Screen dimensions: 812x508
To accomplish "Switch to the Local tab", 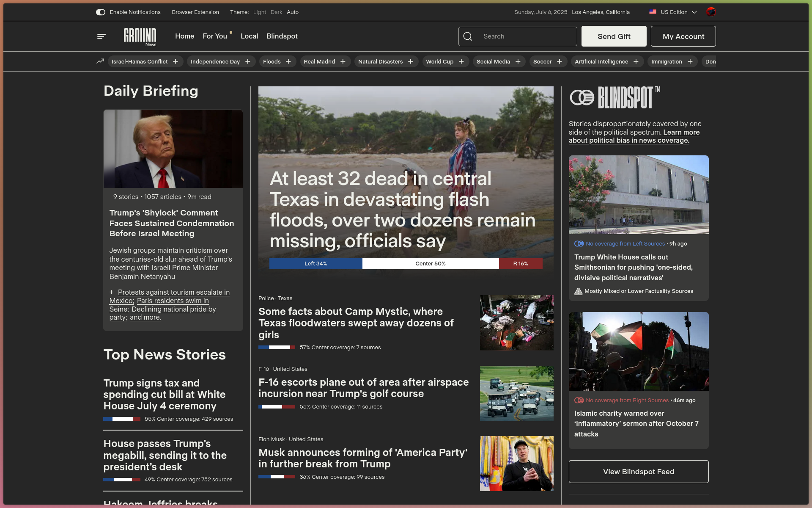I will (249, 36).
